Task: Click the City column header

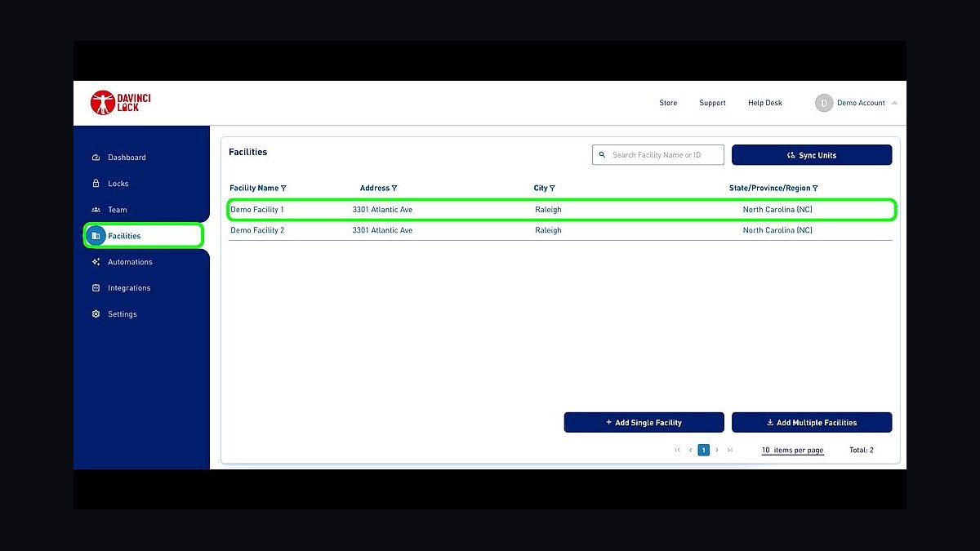Action: [x=541, y=189]
